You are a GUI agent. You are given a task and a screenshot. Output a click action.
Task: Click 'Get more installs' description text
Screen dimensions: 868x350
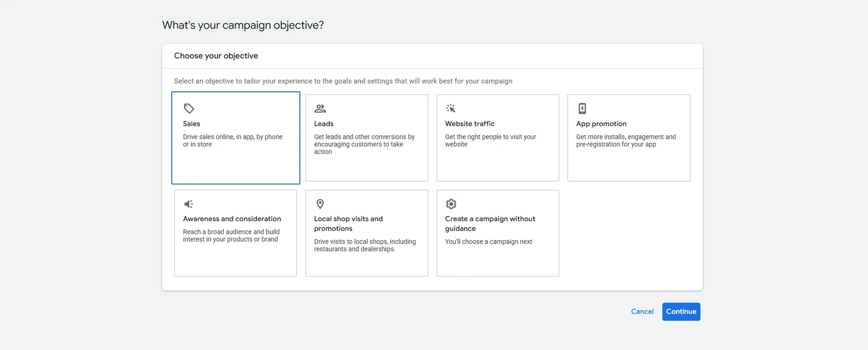click(x=626, y=140)
